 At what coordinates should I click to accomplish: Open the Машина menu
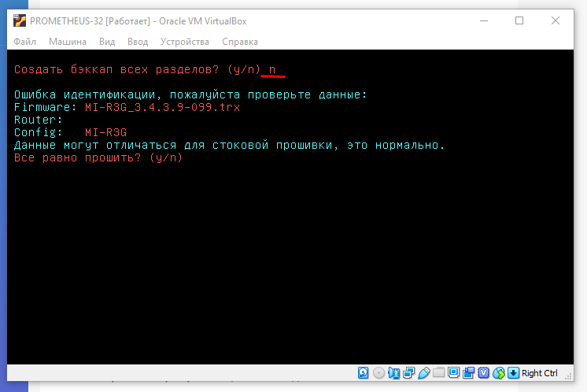68,42
